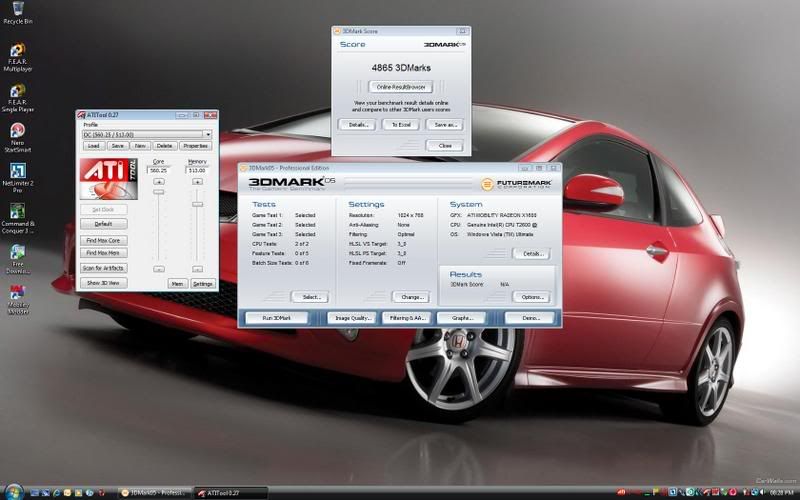Click Show 3D View button
The height and width of the screenshot is (500, 800).
[x=104, y=283]
